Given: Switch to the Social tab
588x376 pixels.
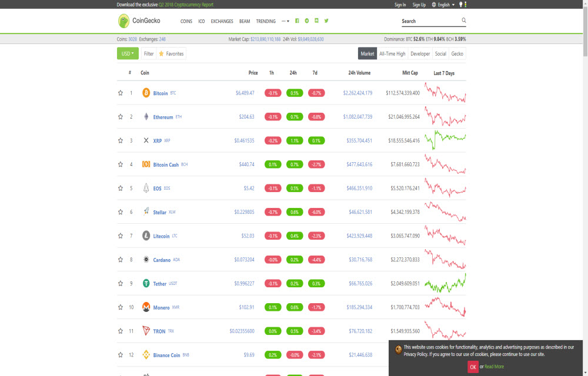Looking at the screenshot, I should click(440, 53).
